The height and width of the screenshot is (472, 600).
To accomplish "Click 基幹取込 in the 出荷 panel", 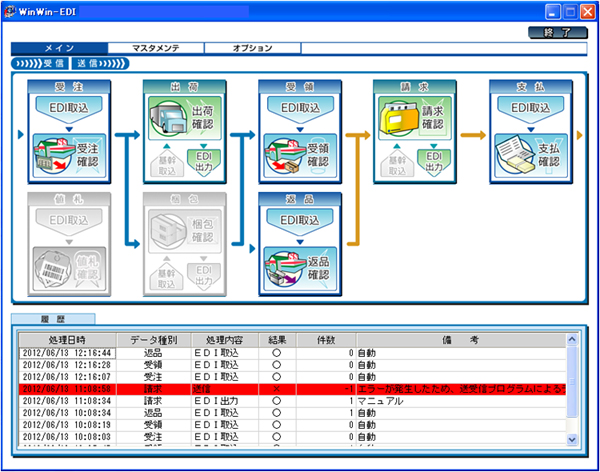I will [x=167, y=165].
